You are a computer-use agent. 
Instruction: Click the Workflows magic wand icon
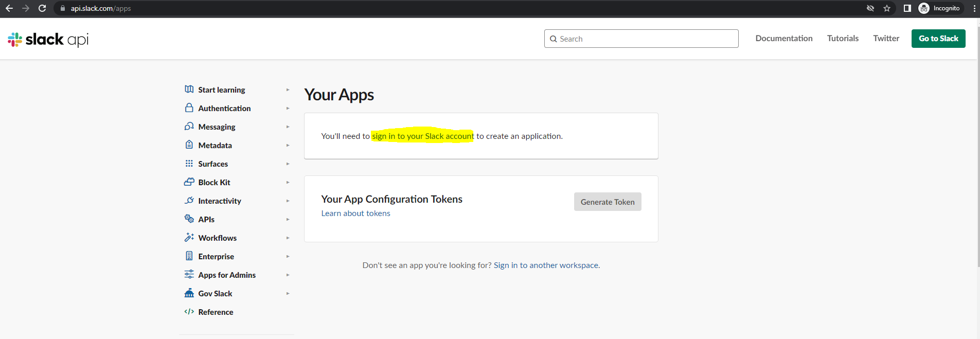tap(189, 237)
